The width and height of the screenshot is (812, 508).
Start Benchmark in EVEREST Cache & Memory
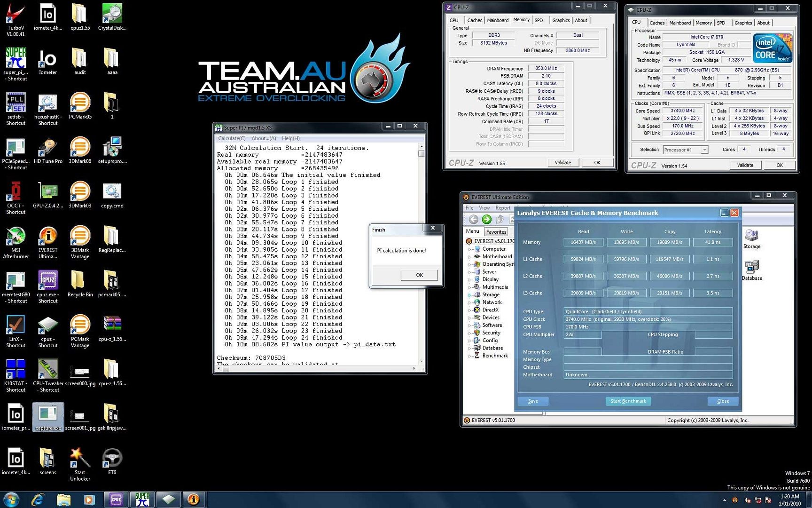(628, 401)
